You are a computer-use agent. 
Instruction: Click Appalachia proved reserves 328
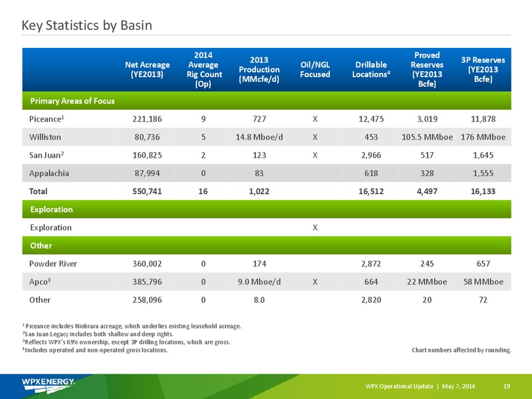pos(427,174)
